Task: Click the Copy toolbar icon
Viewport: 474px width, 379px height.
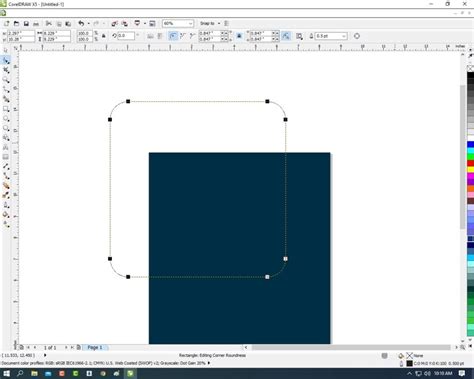Action: [59, 24]
